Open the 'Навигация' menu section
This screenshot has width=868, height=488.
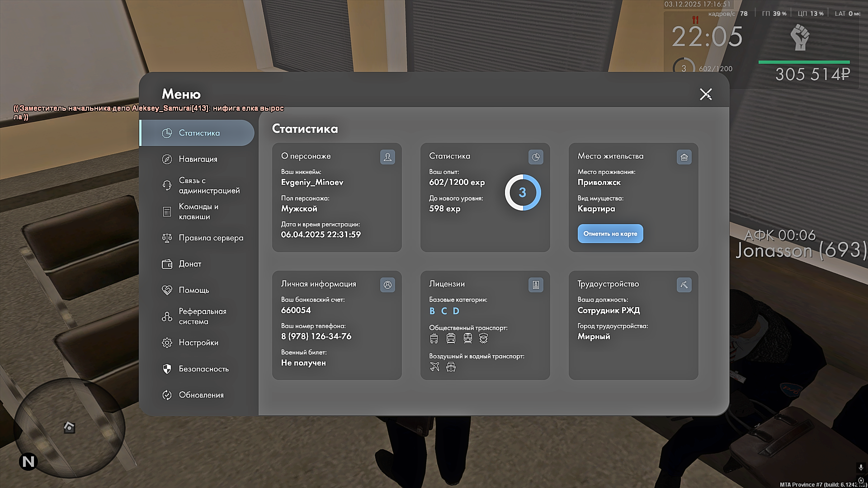198,159
